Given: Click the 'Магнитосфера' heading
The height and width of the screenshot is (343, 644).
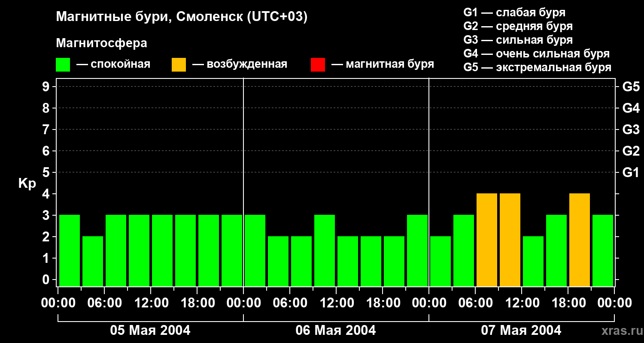Looking at the screenshot, I should pyautogui.click(x=102, y=43).
